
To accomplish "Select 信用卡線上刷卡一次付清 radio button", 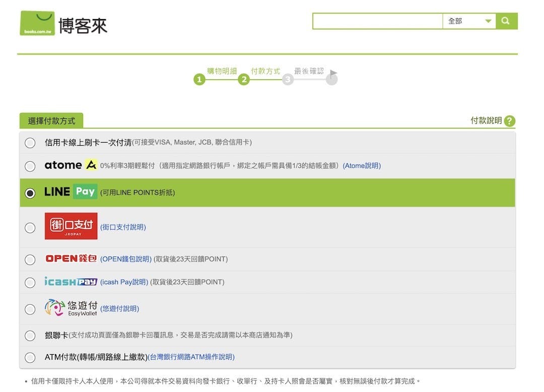I will [x=30, y=143].
